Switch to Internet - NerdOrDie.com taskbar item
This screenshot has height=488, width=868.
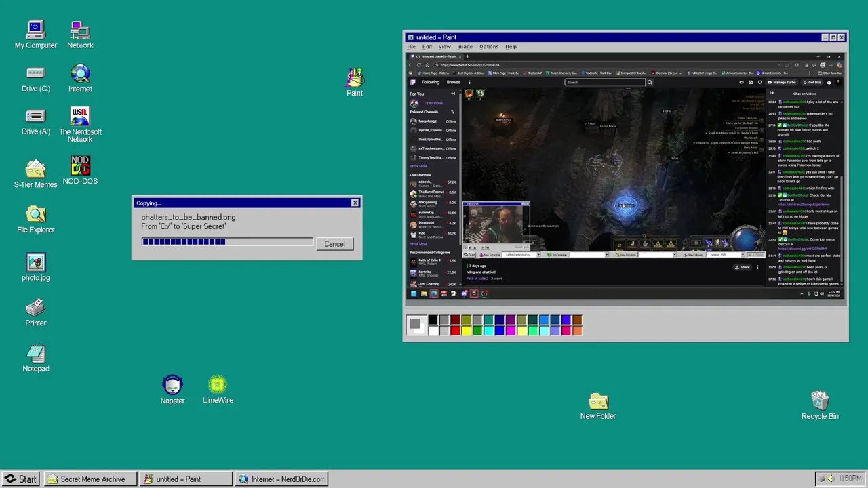281,479
